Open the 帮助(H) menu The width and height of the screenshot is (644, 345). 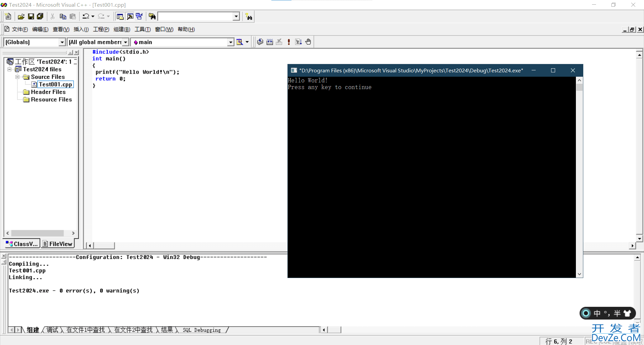[x=186, y=29]
